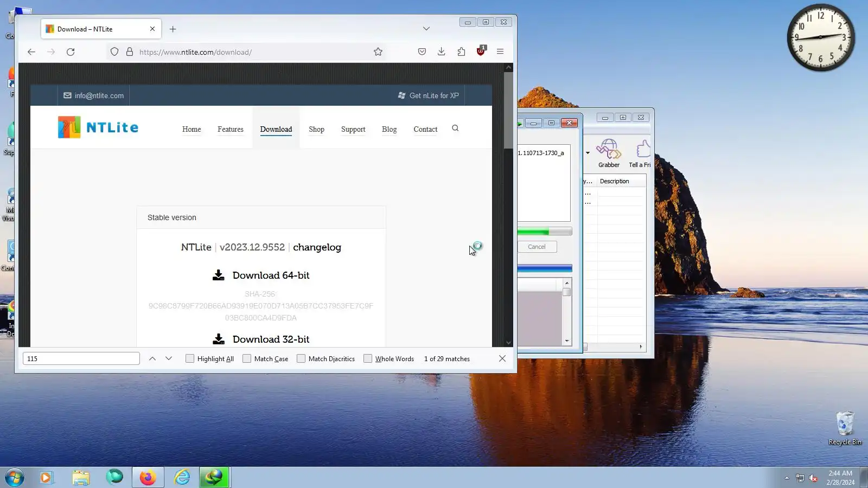Cancel the download in the dialog
Viewport: 868px width, 488px height.
[537, 247]
